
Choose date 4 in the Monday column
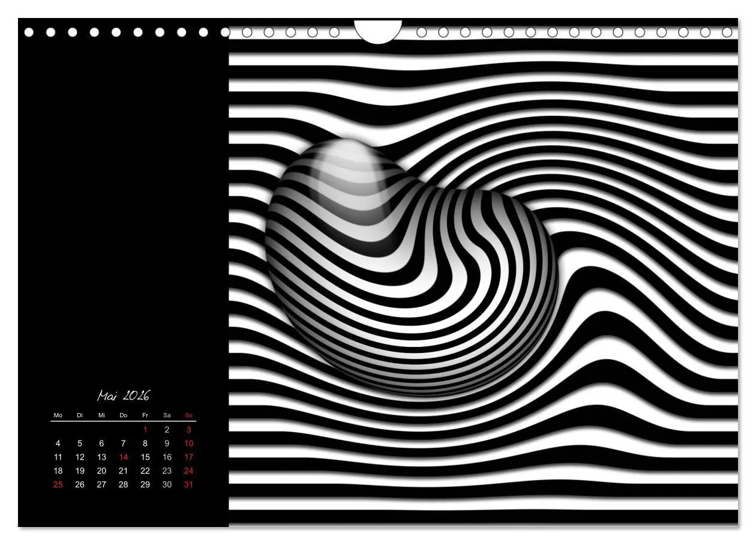[58, 444]
